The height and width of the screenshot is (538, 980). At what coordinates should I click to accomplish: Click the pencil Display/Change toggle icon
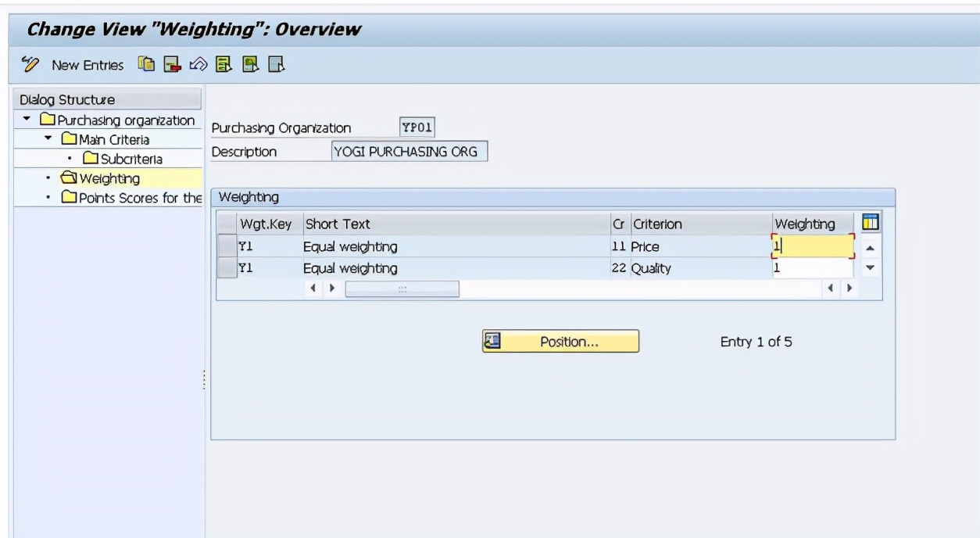pyautogui.click(x=30, y=65)
